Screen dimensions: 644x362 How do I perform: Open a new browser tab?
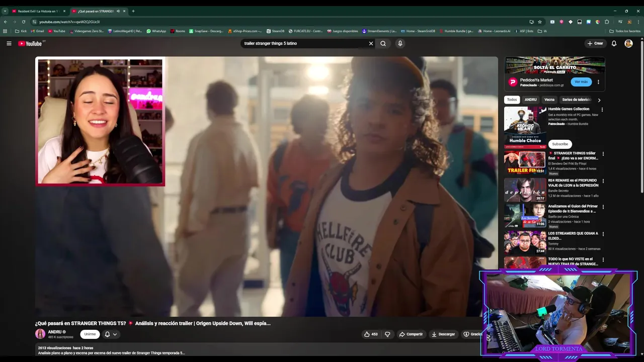pos(133,11)
